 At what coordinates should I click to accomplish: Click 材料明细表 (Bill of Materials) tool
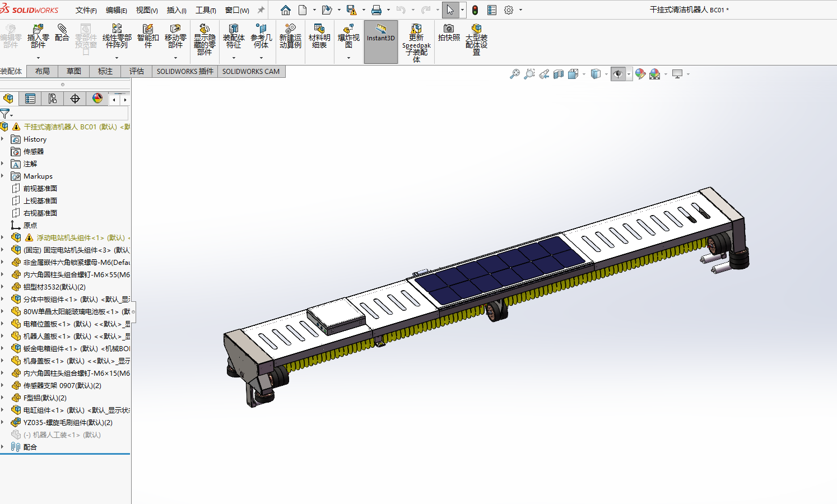[319, 36]
